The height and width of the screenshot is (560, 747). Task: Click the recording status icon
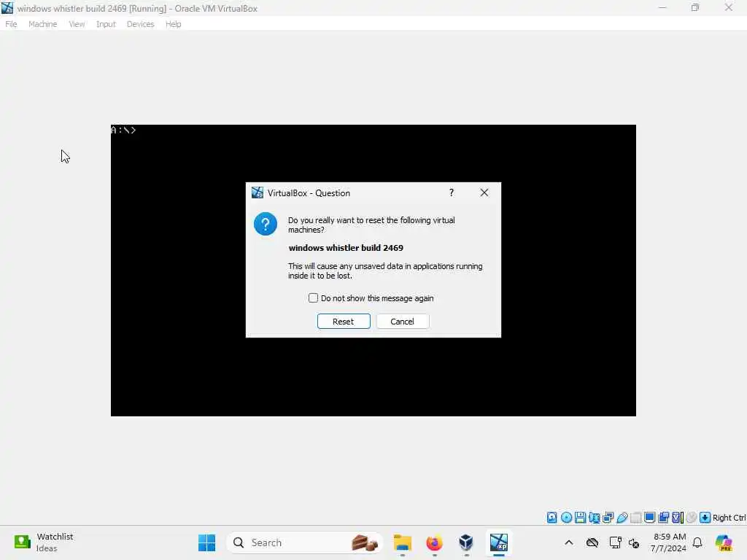pos(663,518)
